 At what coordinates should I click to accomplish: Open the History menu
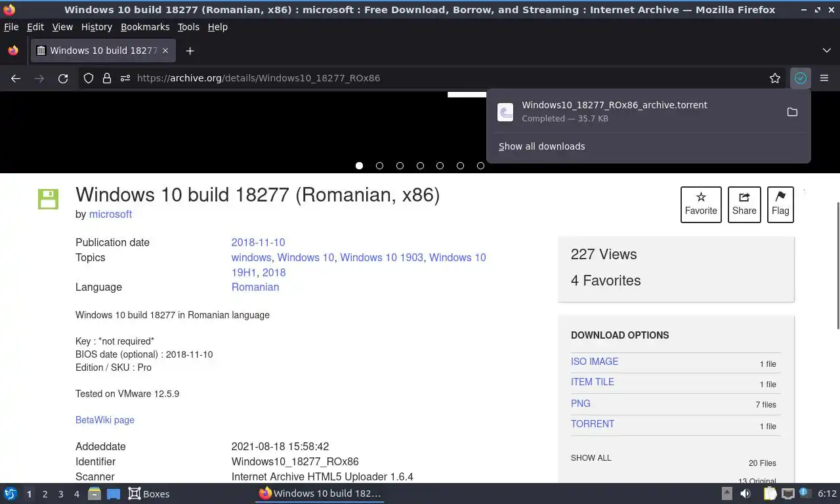click(96, 27)
